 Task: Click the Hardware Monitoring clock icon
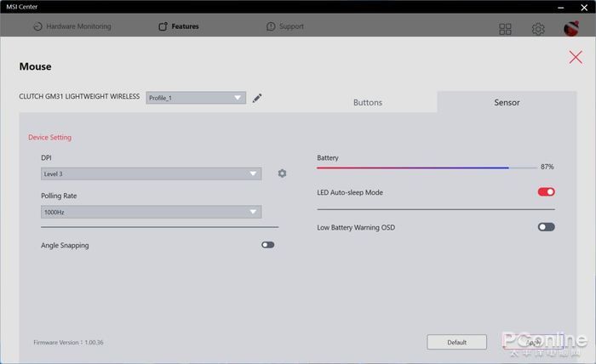click(37, 26)
